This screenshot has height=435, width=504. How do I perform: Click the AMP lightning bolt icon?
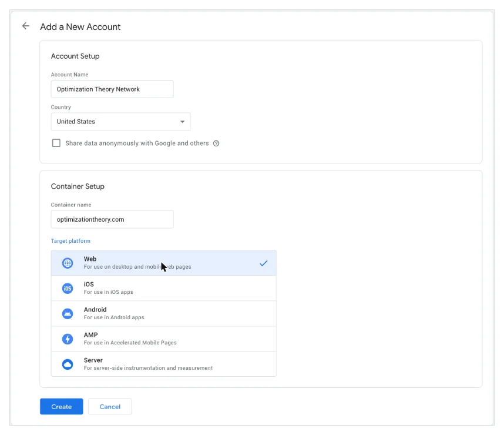(x=68, y=339)
